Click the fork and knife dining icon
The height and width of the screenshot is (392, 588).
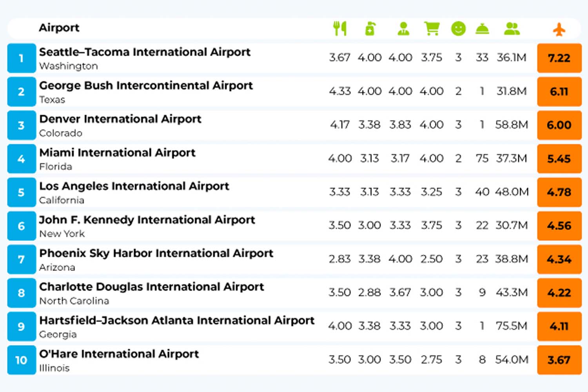click(340, 29)
